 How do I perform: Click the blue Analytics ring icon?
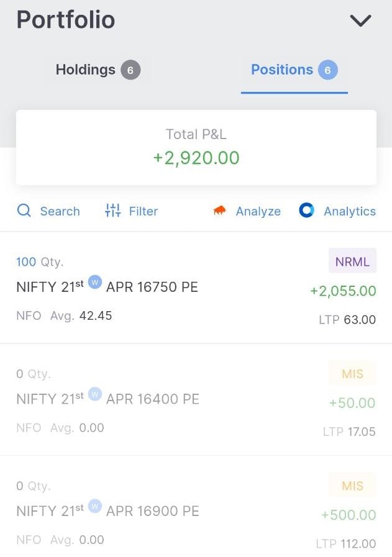pos(306,211)
